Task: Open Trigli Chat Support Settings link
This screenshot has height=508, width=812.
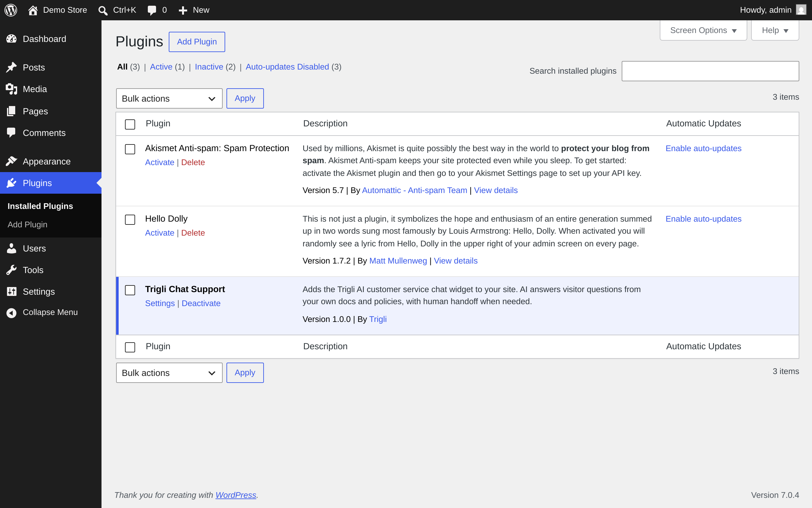Action: (160, 304)
